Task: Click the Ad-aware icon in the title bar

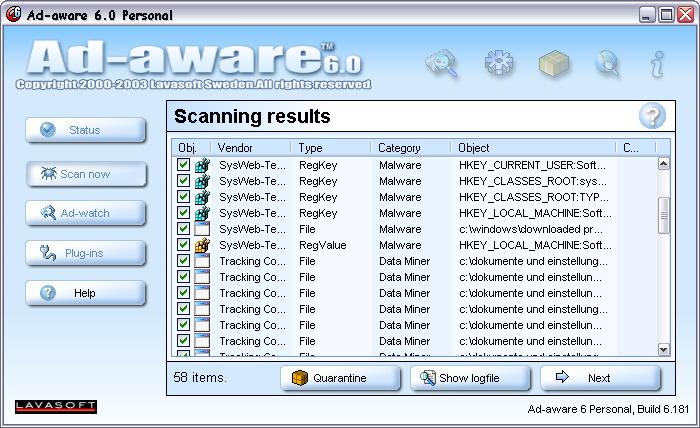Action: click(x=13, y=14)
